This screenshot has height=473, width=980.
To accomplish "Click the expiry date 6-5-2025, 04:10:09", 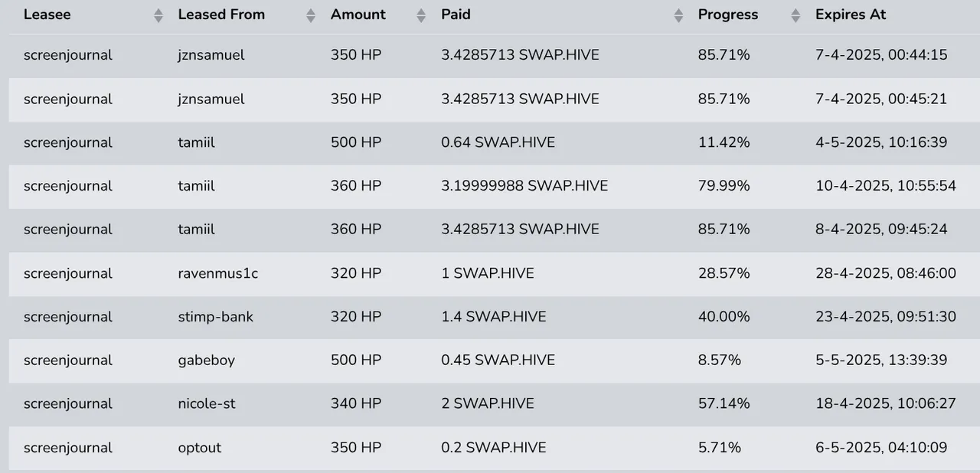I will (x=881, y=448).
